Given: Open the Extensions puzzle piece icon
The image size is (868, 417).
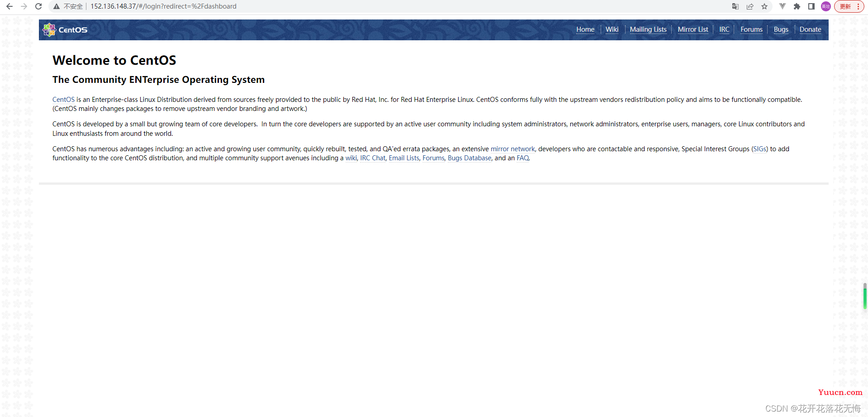Looking at the screenshot, I should point(797,6).
